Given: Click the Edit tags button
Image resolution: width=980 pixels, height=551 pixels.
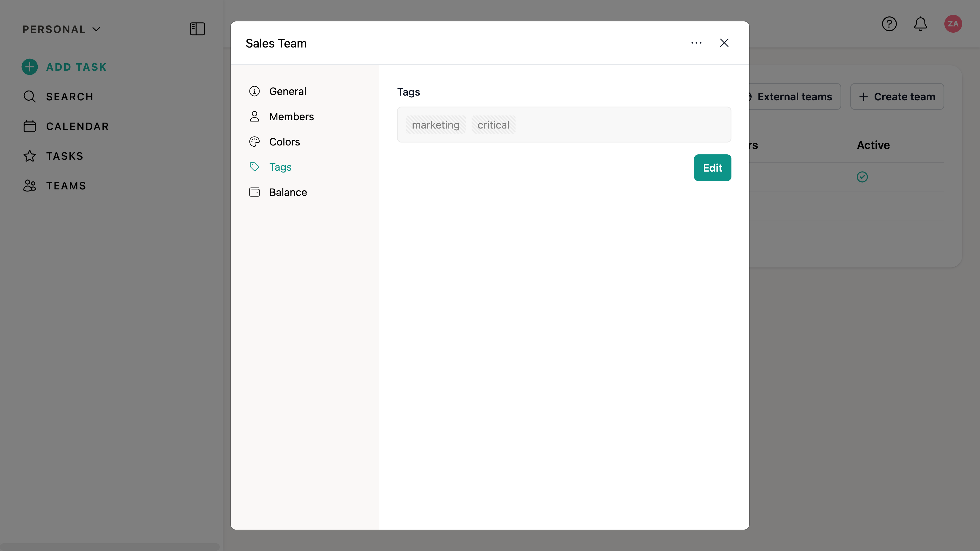Looking at the screenshot, I should tap(712, 168).
